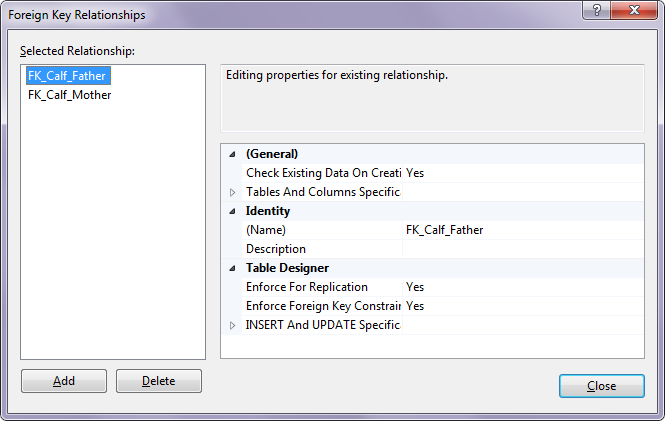
Task: Collapse the Identity category
Action: [233, 211]
